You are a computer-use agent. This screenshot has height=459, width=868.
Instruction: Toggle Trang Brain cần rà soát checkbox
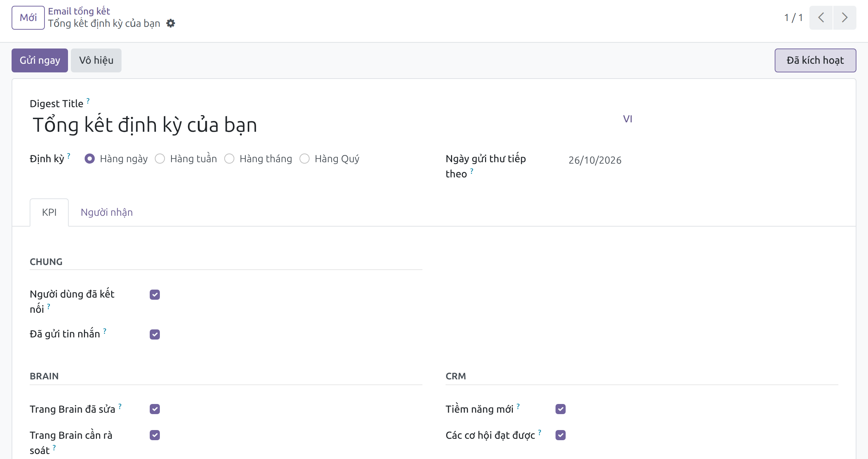pos(155,435)
